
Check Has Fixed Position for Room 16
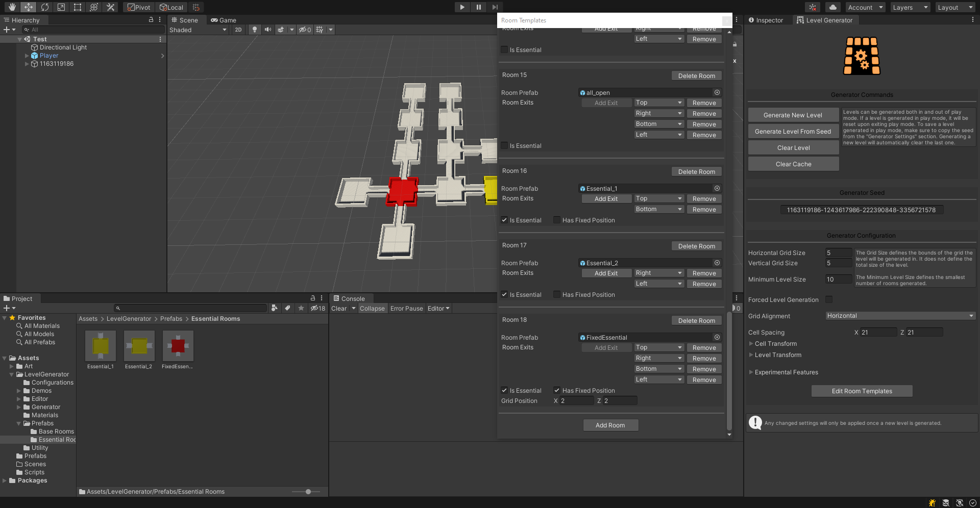click(557, 220)
